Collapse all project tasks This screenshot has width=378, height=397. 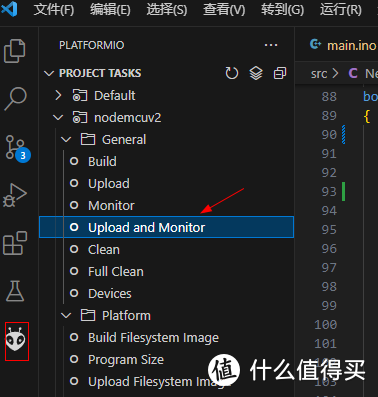point(280,73)
